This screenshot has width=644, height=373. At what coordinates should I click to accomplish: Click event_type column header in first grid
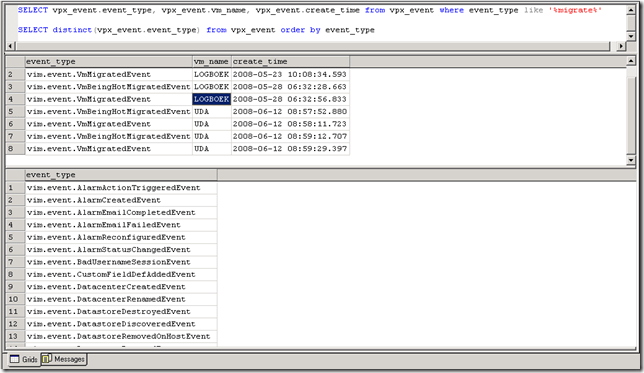(109, 62)
